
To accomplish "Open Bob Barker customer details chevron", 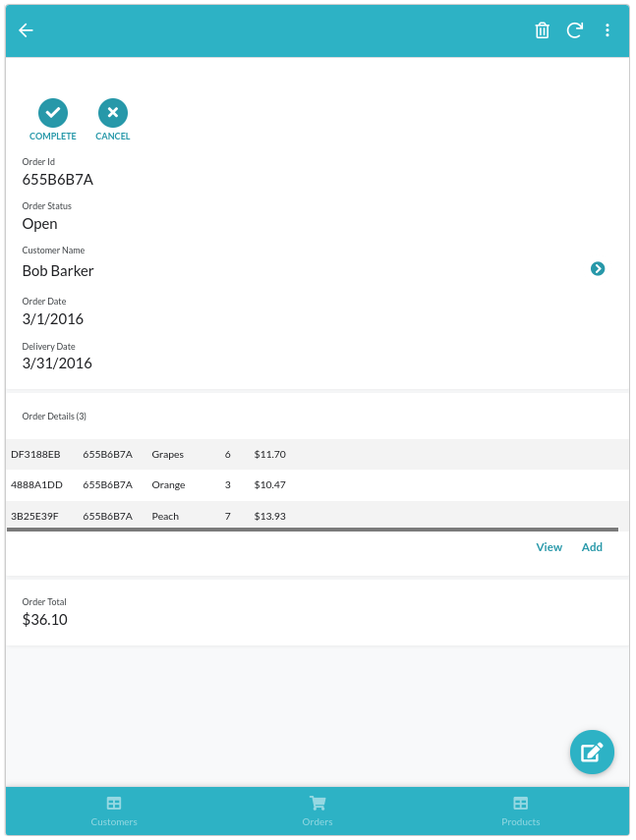I will pos(598,268).
